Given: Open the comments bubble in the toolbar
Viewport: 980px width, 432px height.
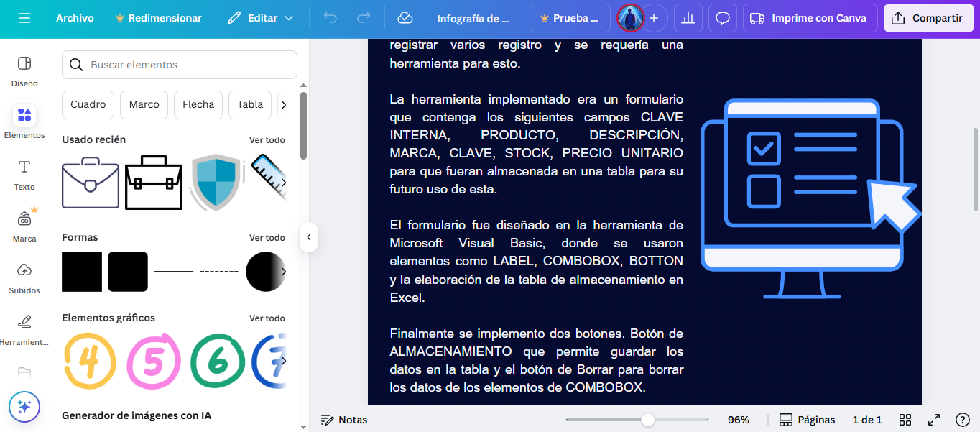Looking at the screenshot, I should (x=722, y=17).
